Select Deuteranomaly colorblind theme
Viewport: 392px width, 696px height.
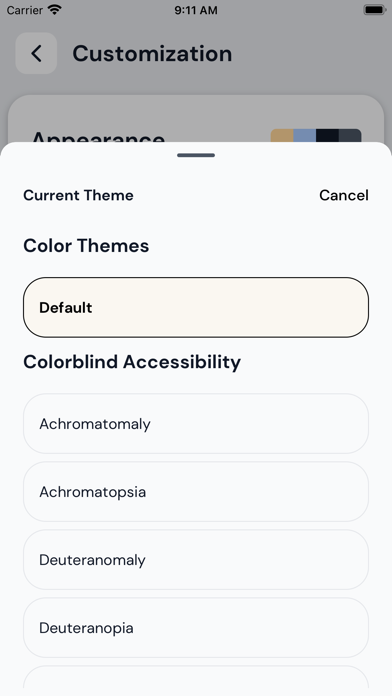196,560
